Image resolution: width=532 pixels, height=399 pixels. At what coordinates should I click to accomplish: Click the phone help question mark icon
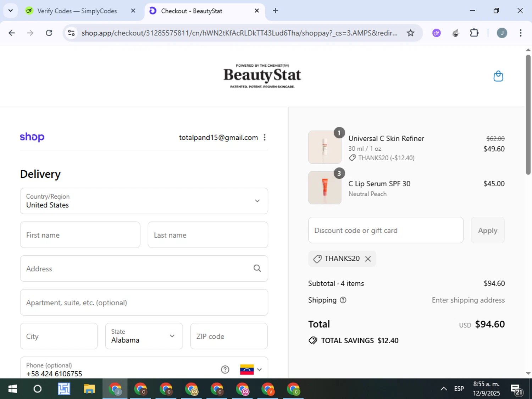225,370
